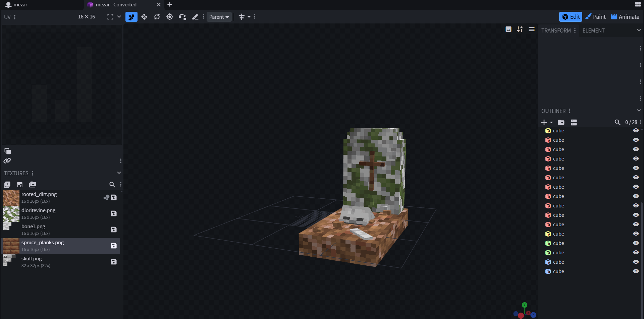
Task: Switch to Paint mode
Action: 595,17
